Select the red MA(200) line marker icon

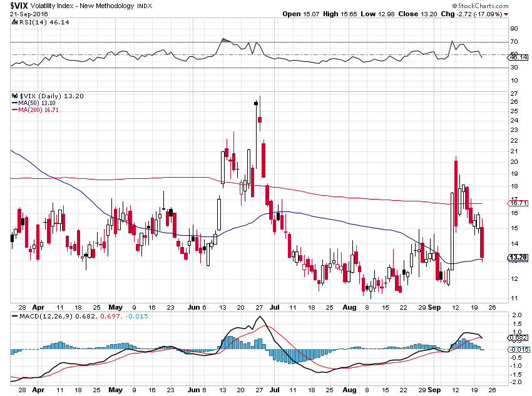13,109
